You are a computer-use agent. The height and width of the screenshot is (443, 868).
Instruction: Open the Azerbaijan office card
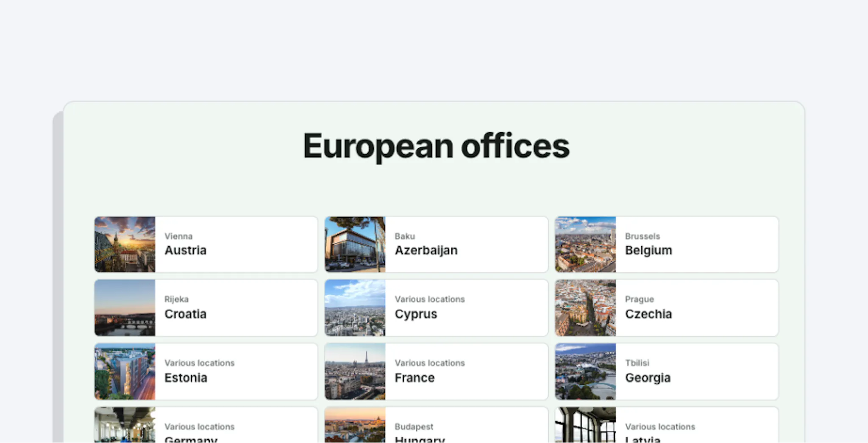(436, 244)
